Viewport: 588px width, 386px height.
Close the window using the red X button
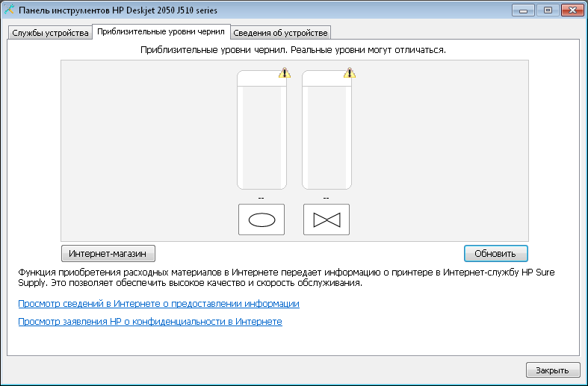(572, 10)
